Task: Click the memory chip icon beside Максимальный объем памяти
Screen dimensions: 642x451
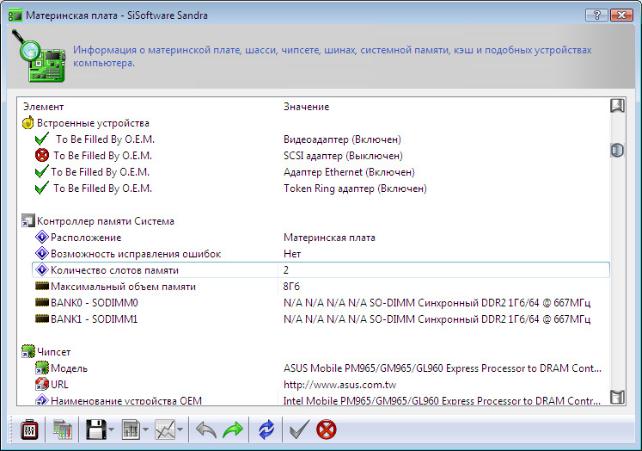Action: point(42,286)
